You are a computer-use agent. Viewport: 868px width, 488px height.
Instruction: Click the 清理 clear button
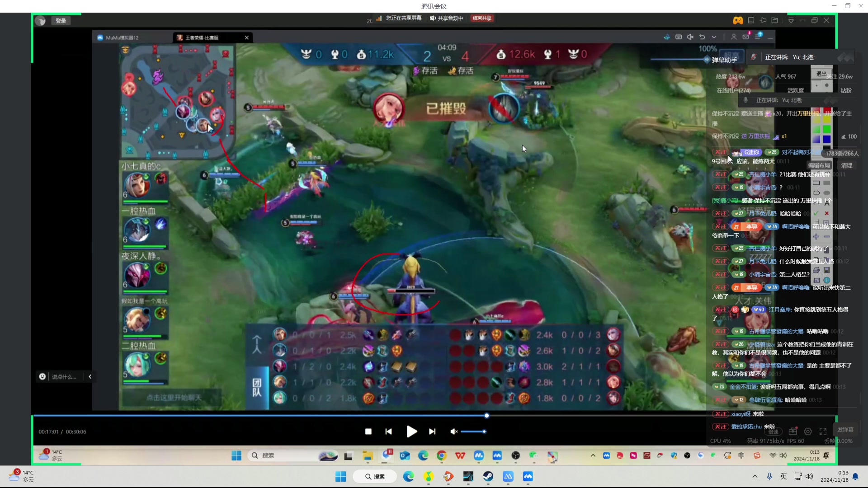[846, 165]
